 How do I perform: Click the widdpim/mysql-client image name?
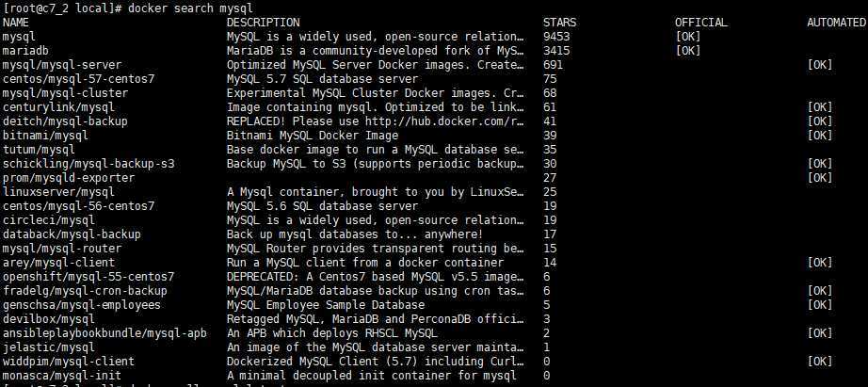pos(69,361)
